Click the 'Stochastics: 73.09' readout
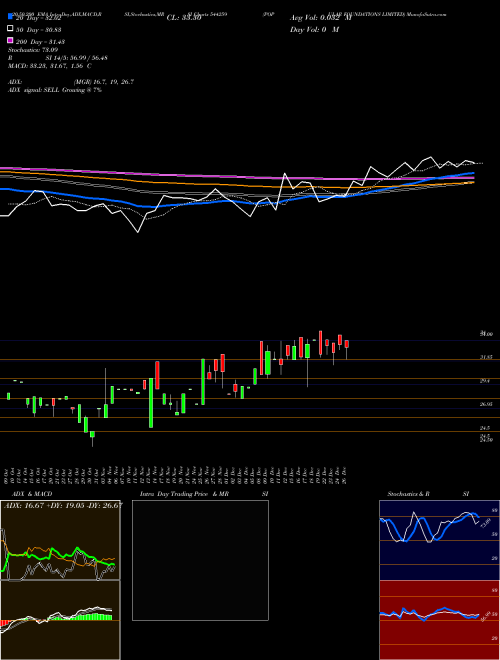 click(x=33, y=50)
